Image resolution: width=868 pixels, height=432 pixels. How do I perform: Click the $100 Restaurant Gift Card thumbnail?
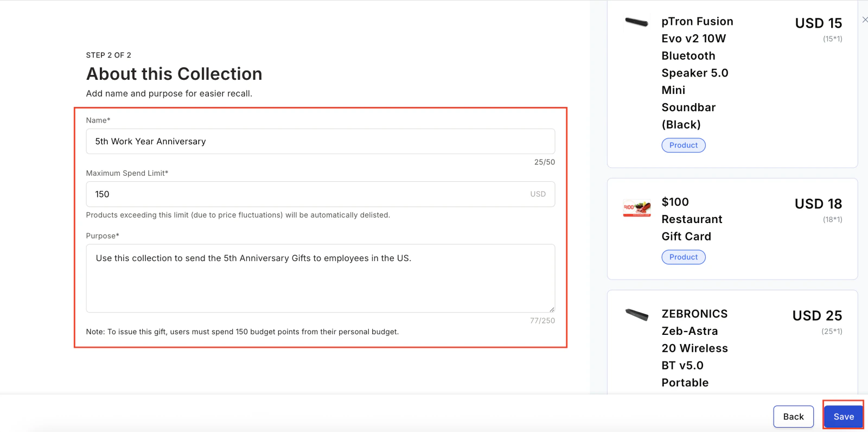pyautogui.click(x=637, y=208)
